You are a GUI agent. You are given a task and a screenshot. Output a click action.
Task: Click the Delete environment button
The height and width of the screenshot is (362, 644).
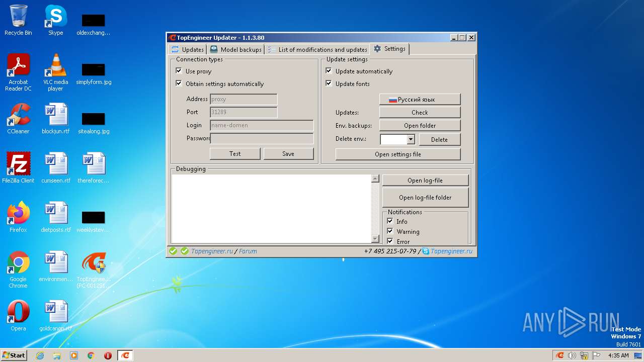(x=439, y=139)
